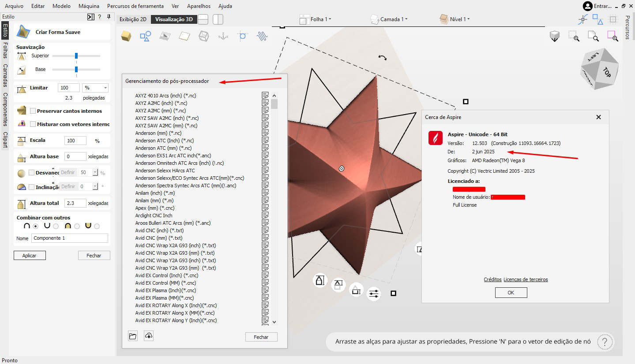Edit the AXYZ 4010 Arcs post-processor icon
Viewport: 635px width, 364px height.
coord(265,96)
